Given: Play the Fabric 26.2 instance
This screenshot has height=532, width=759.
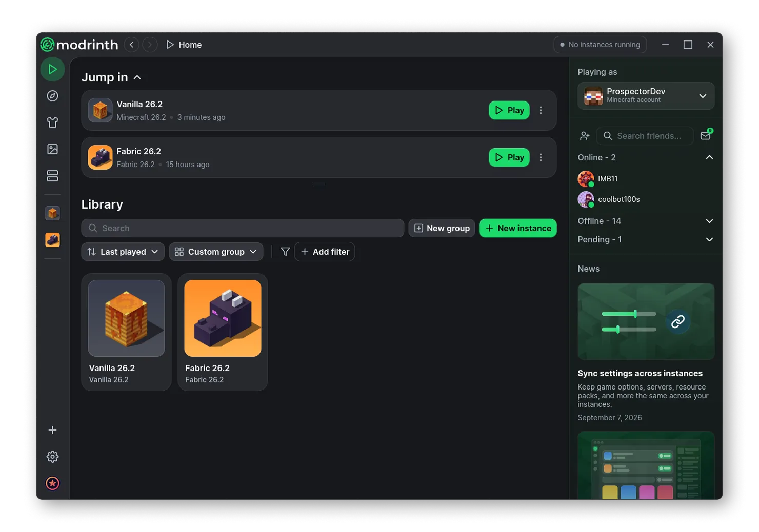Looking at the screenshot, I should 509,157.
